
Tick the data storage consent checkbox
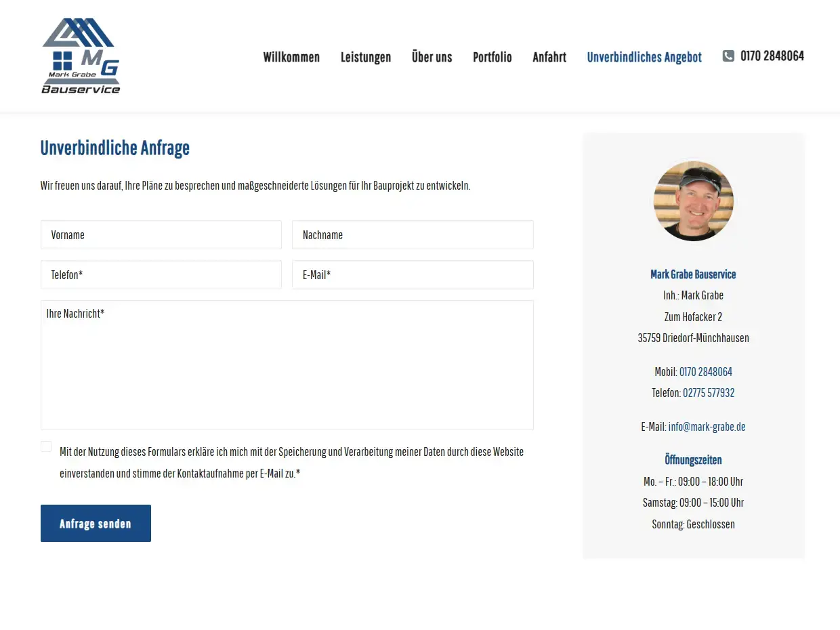click(46, 446)
